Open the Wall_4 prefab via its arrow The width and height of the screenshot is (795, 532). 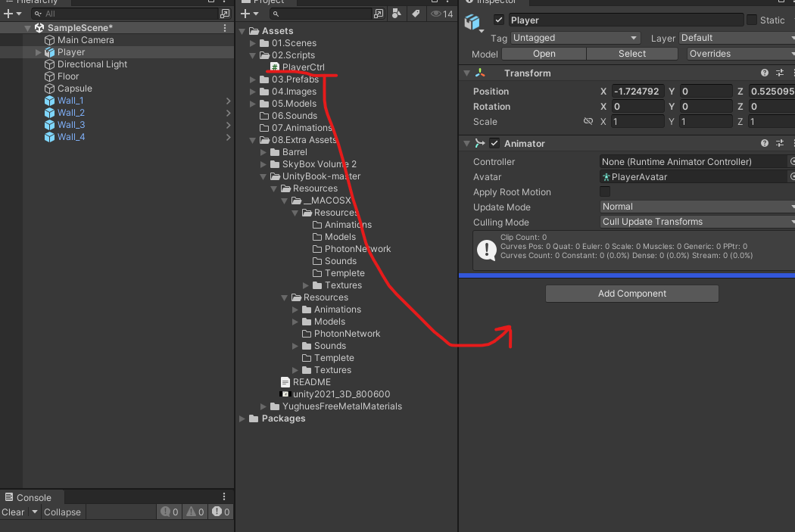click(x=228, y=137)
